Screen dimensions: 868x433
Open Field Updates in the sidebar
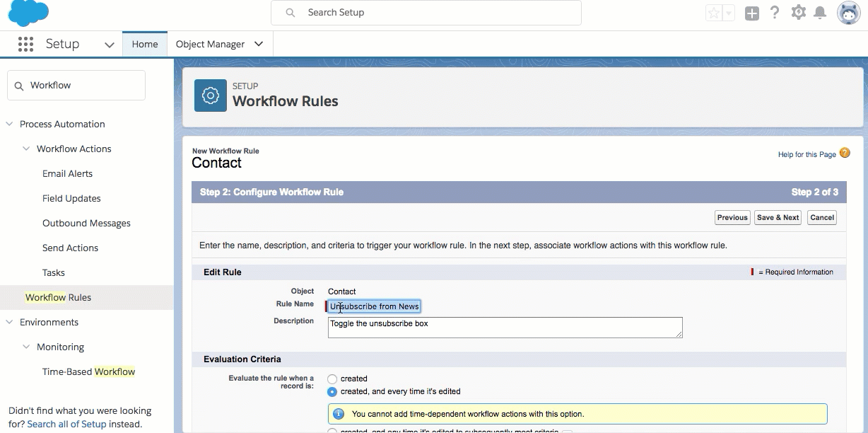pyautogui.click(x=71, y=198)
